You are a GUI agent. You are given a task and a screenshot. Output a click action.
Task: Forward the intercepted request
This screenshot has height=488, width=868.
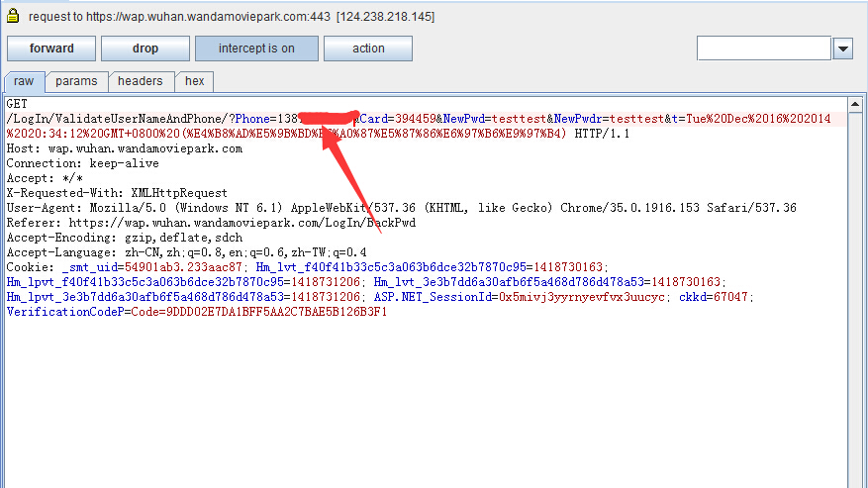(x=51, y=49)
